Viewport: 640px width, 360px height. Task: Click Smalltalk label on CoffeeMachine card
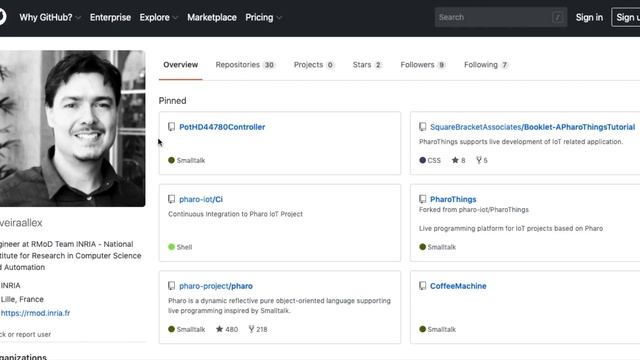click(442, 329)
